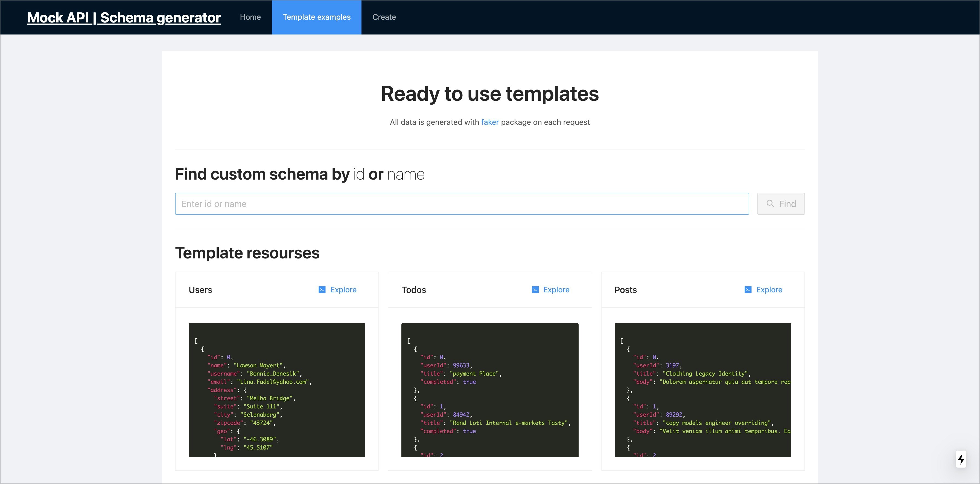Click the Todos JSON code preview

click(490, 390)
